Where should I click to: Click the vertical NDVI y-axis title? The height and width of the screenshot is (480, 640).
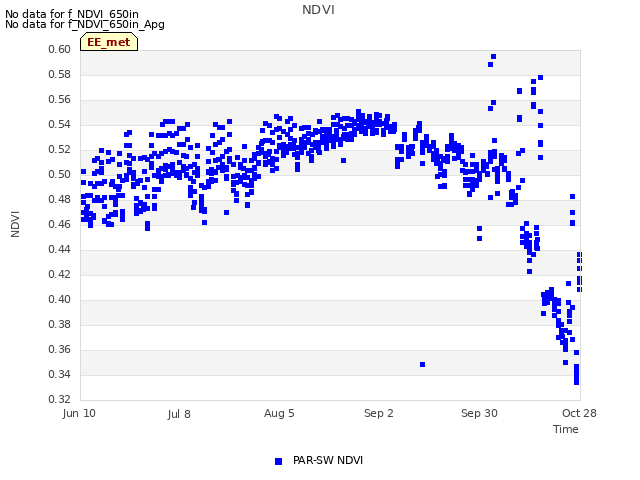click(15, 224)
